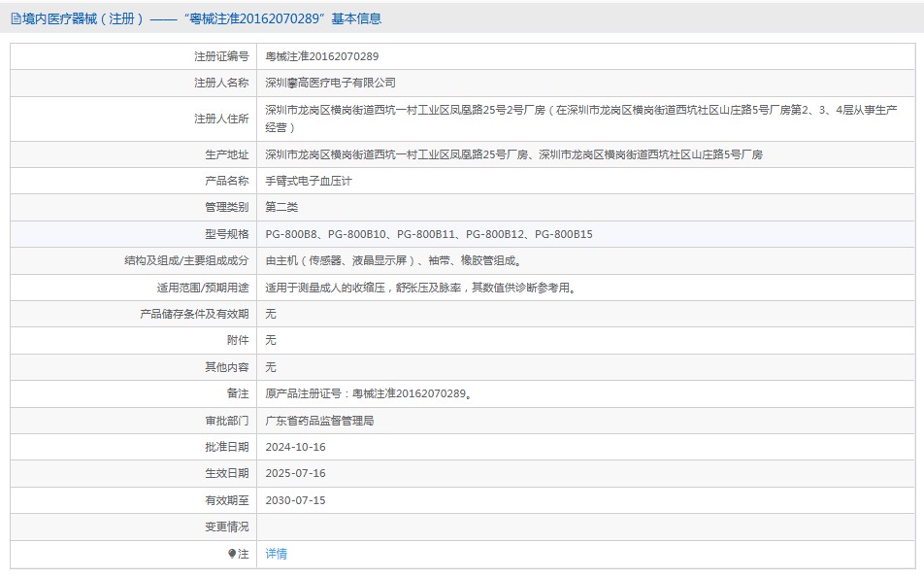Click the 注册证编号 row label
This screenshot has height=578, width=924.
(x=221, y=56)
